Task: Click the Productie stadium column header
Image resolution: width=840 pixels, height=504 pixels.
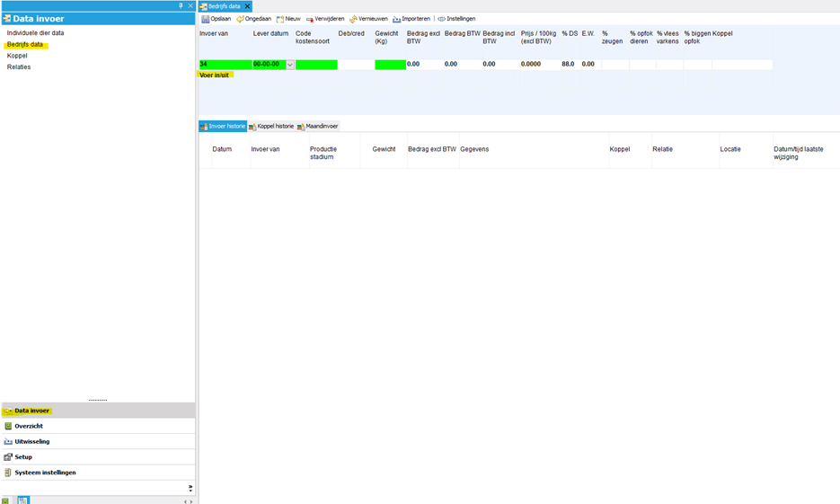Action: [x=323, y=154]
